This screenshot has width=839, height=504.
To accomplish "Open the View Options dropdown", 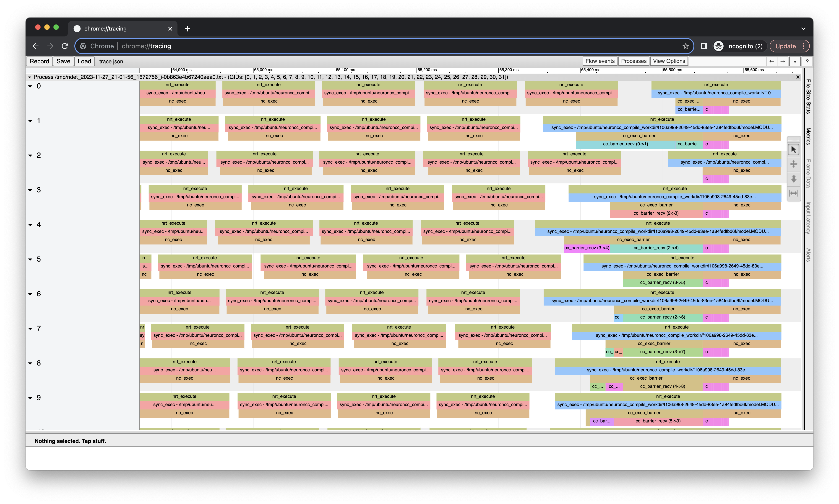I will pyautogui.click(x=669, y=61).
